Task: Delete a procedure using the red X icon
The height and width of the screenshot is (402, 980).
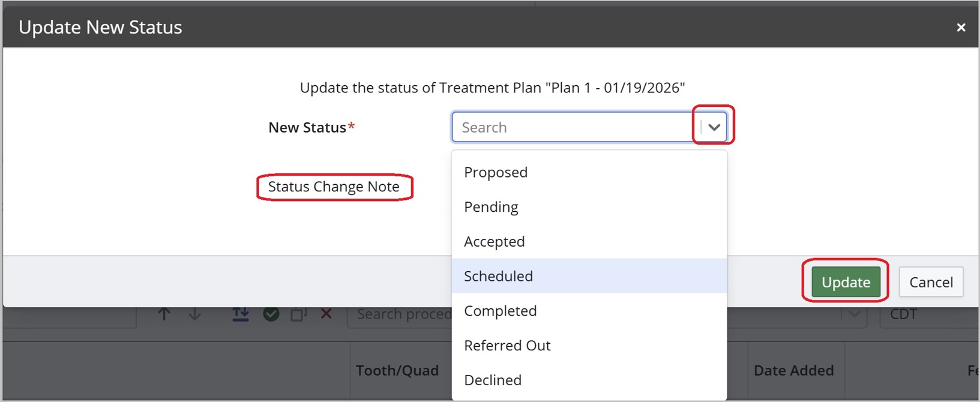Action: pyautogui.click(x=326, y=313)
